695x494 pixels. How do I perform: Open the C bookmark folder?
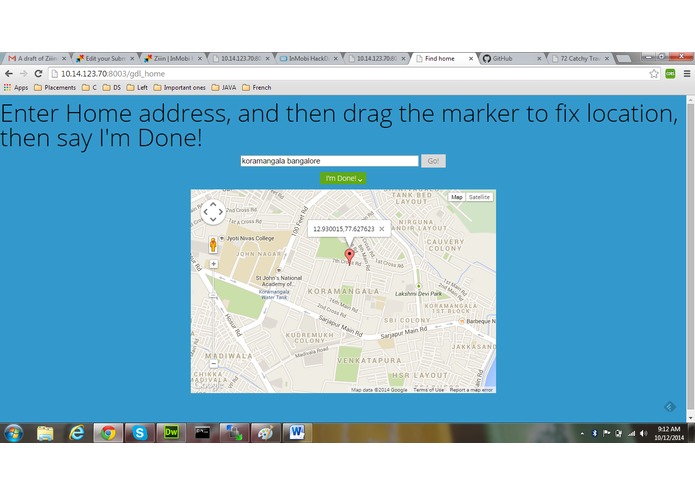click(x=89, y=88)
